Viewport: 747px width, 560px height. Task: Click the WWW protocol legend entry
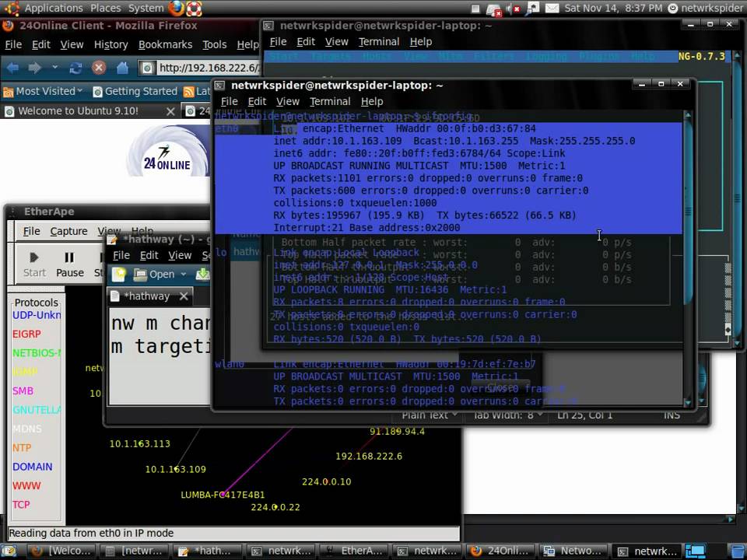click(x=26, y=486)
